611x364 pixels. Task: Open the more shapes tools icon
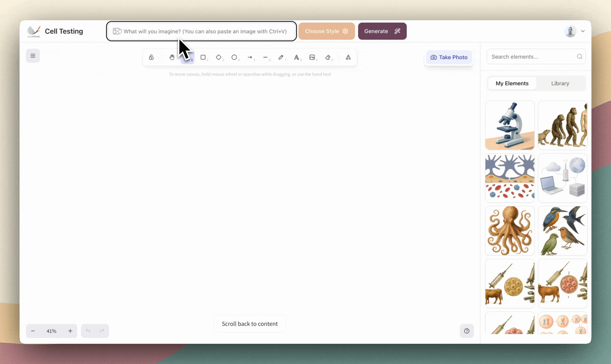pos(348,57)
